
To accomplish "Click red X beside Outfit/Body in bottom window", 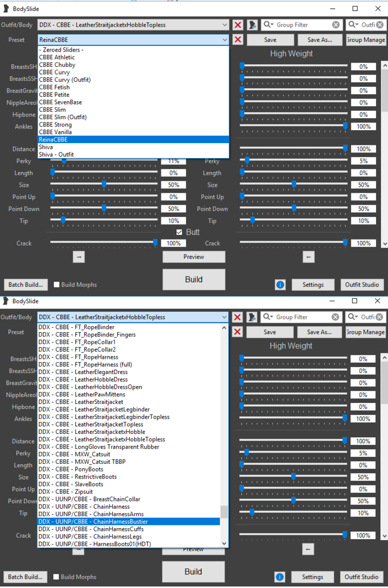I will click(237, 317).
